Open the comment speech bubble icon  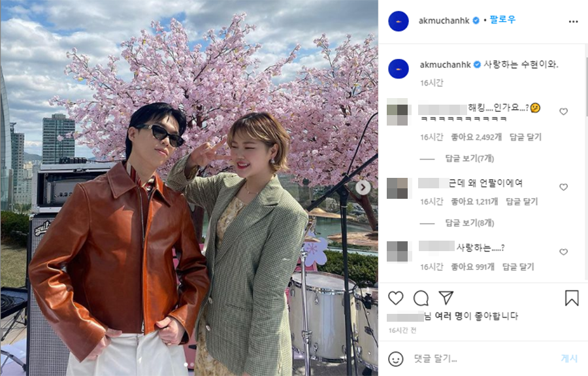pos(421,298)
